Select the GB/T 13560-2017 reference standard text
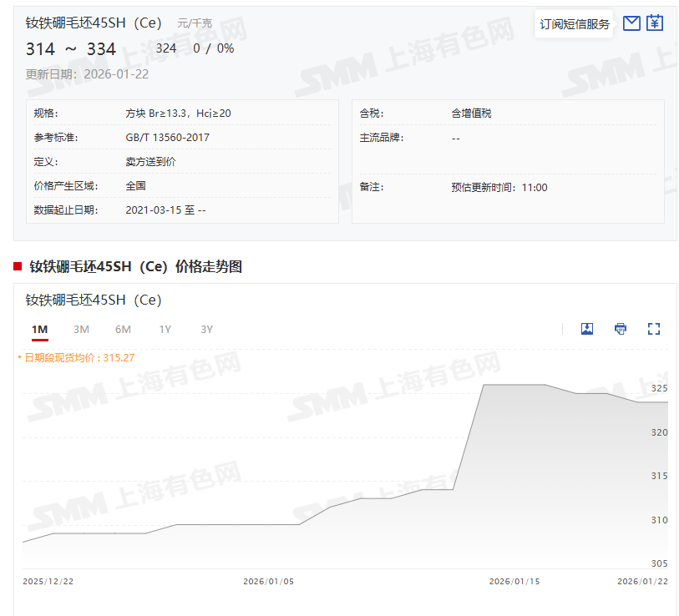The image size is (679, 616). 167,138
